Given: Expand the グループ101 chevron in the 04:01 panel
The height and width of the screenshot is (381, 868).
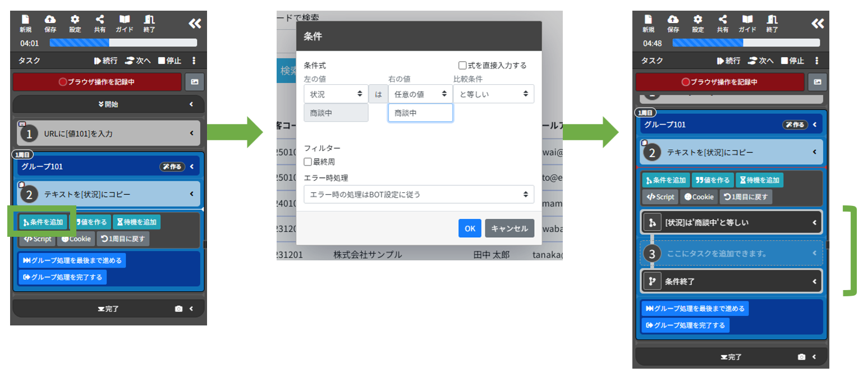Looking at the screenshot, I should click(x=191, y=166).
